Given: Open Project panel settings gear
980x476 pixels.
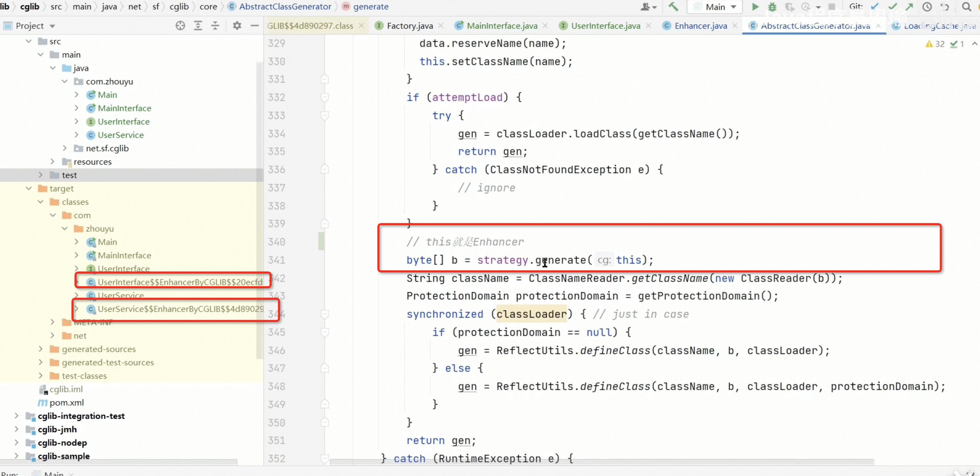Looking at the screenshot, I should 237,25.
